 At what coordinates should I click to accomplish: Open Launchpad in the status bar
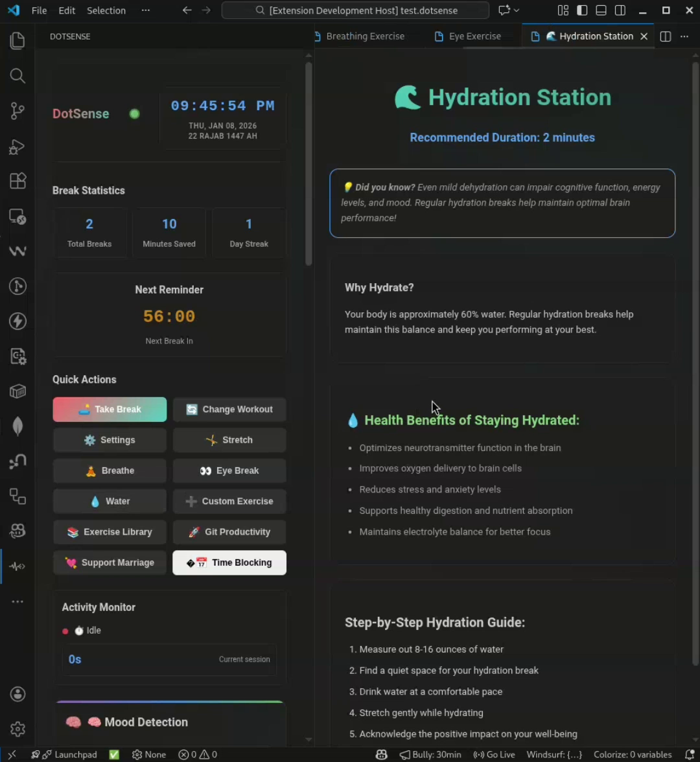(x=64, y=754)
